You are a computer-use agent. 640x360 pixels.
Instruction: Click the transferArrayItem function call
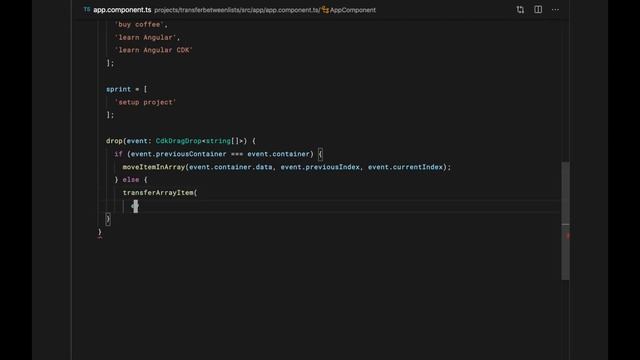tap(158, 193)
